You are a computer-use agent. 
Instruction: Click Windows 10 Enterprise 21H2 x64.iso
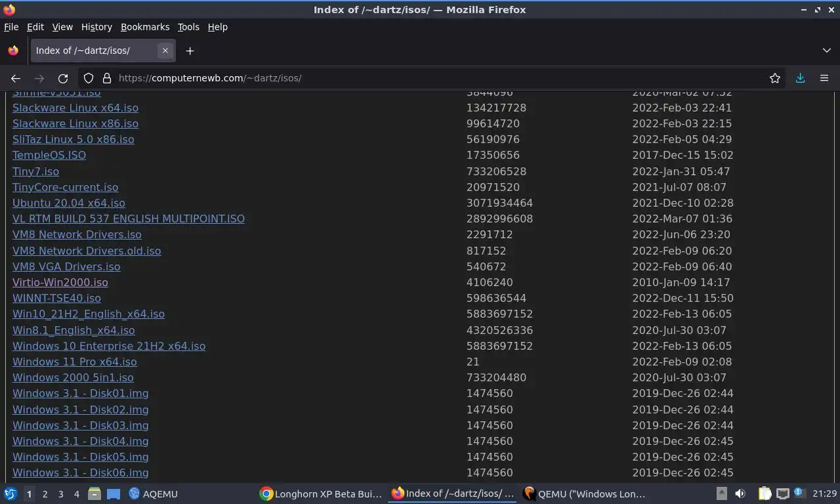[109, 346]
